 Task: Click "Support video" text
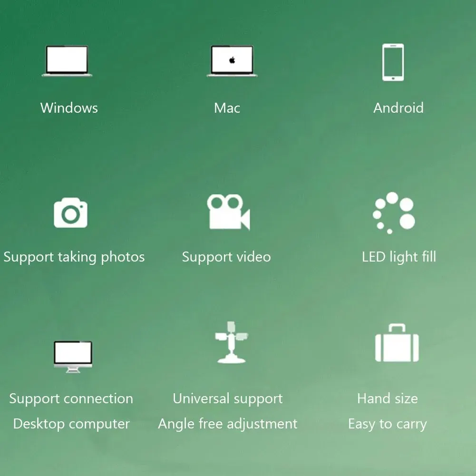pyautogui.click(x=226, y=257)
